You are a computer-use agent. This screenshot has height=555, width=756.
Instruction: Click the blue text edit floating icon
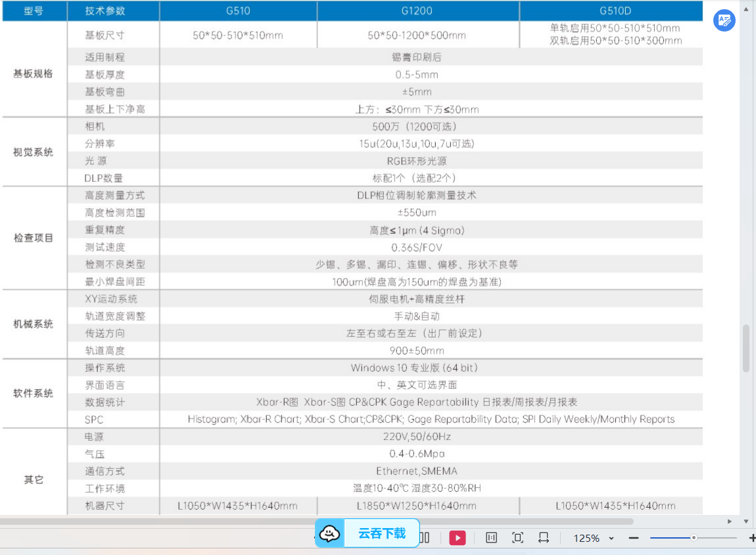coord(724,20)
